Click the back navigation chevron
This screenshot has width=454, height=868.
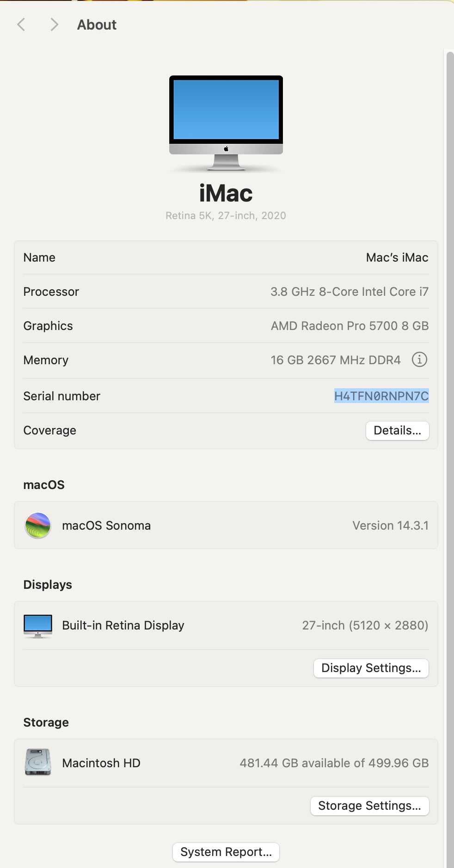coord(21,24)
